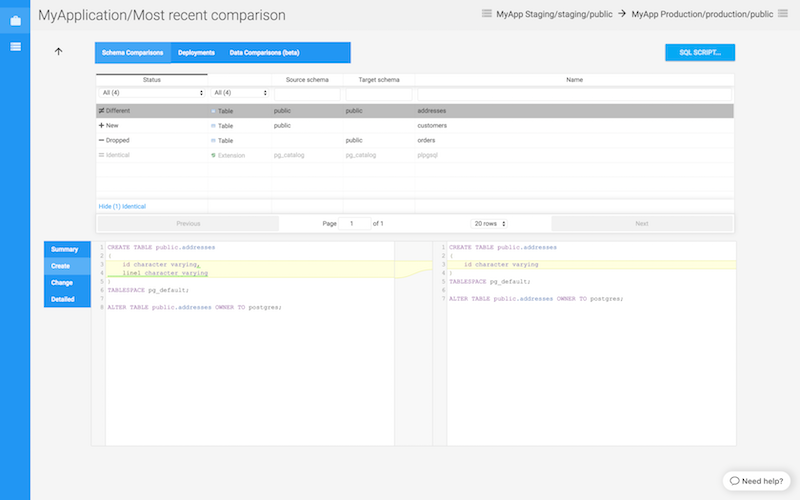Open the briefcase projects icon in sidebar

(15, 20)
